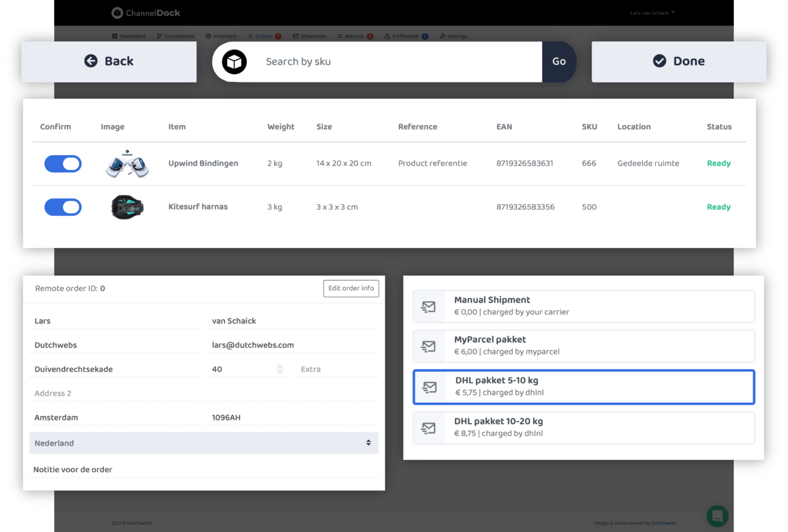Click the city field Amsterdam
Screen dimensions: 788x532
115,418
